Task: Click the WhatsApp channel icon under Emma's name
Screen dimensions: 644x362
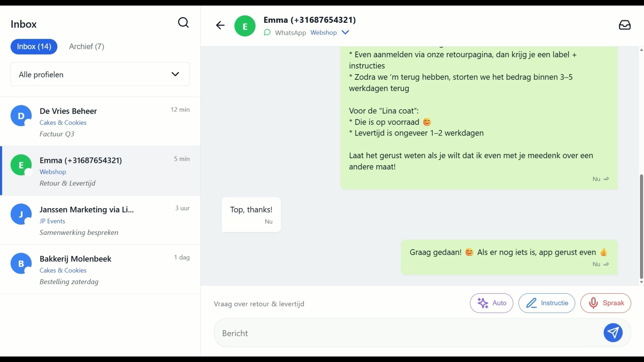Action: point(267,33)
